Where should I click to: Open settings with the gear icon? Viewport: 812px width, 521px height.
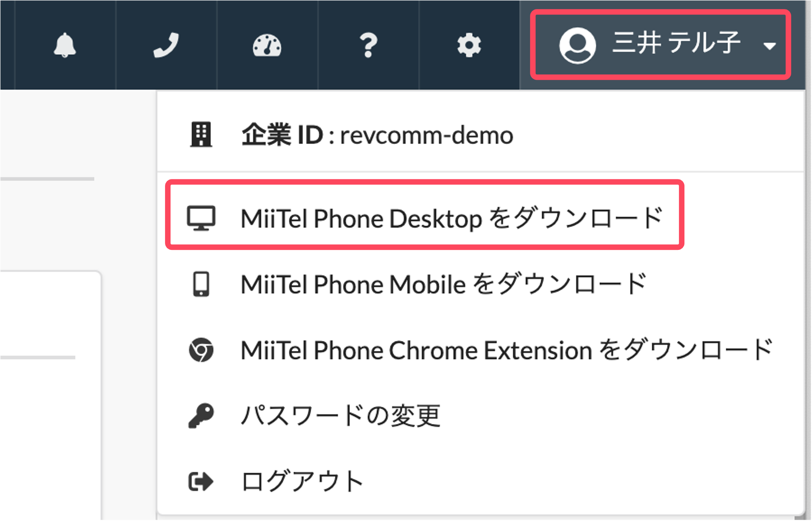pyautogui.click(x=469, y=45)
